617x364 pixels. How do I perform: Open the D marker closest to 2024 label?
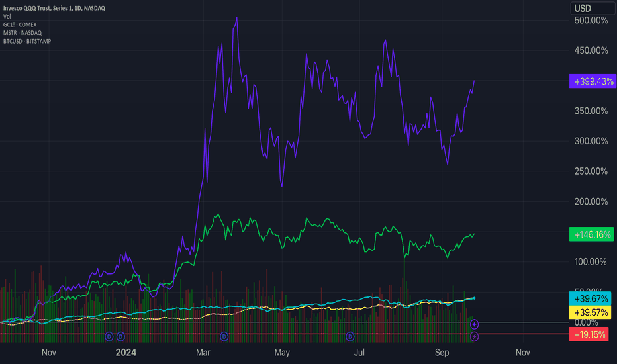[120, 336]
